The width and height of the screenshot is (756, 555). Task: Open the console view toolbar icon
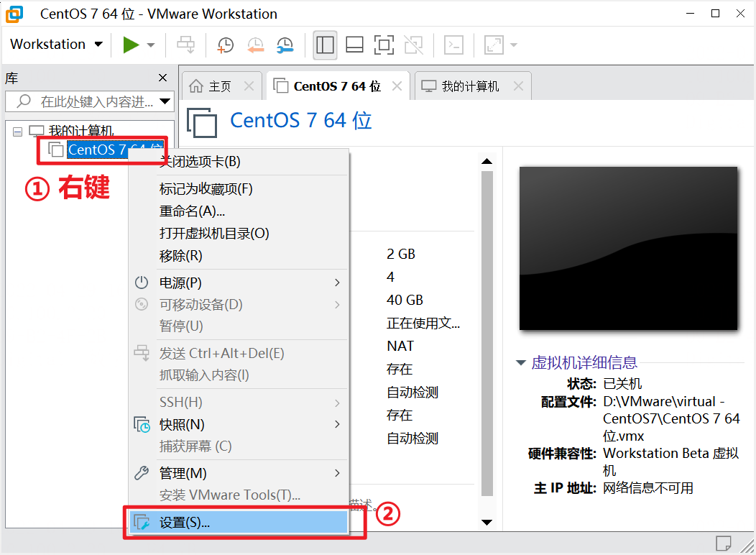tap(453, 45)
